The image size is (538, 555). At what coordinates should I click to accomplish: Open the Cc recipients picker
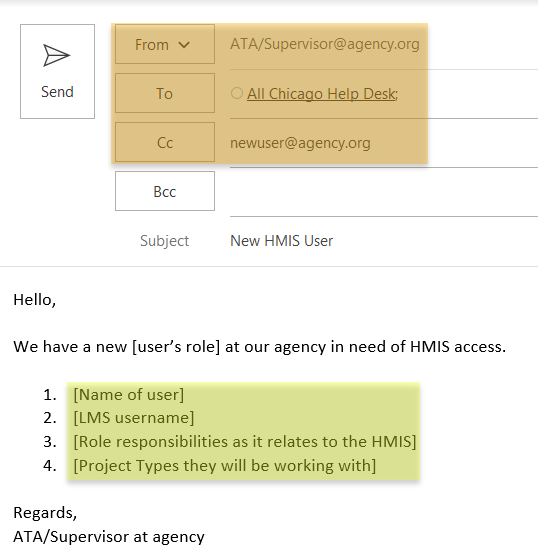165,142
